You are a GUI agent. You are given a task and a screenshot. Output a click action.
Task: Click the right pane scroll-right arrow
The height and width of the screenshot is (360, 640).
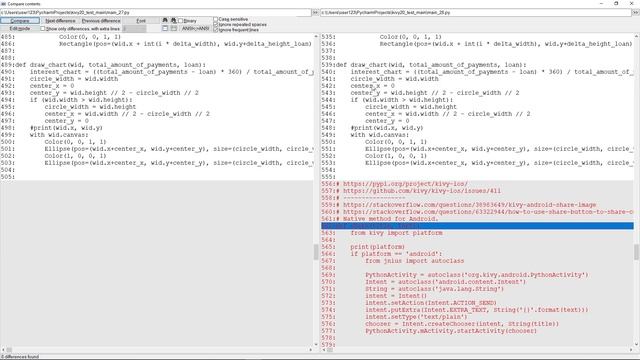[631, 350]
